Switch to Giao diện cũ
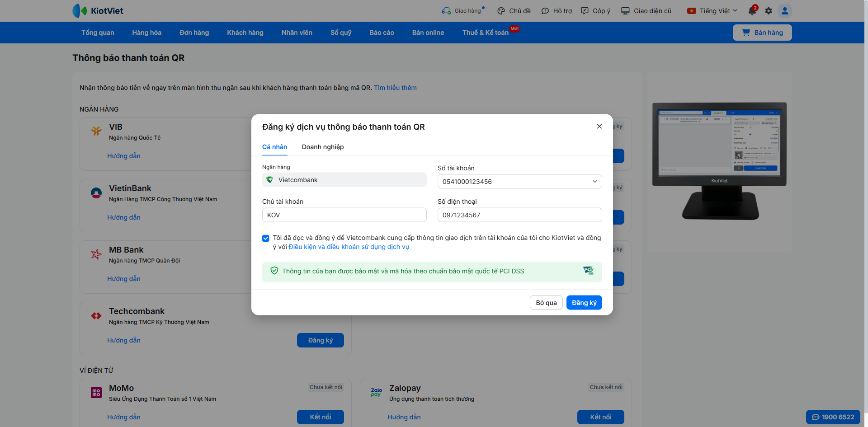Screen dimensions: 868x427 646,11
